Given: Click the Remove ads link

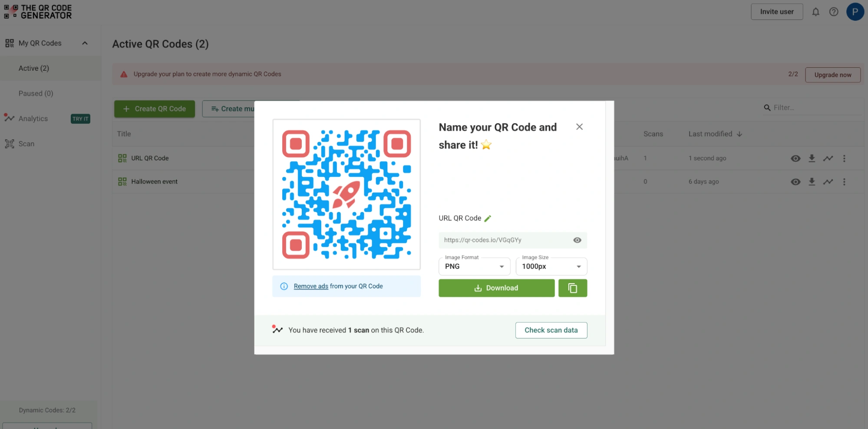Looking at the screenshot, I should pyautogui.click(x=311, y=286).
